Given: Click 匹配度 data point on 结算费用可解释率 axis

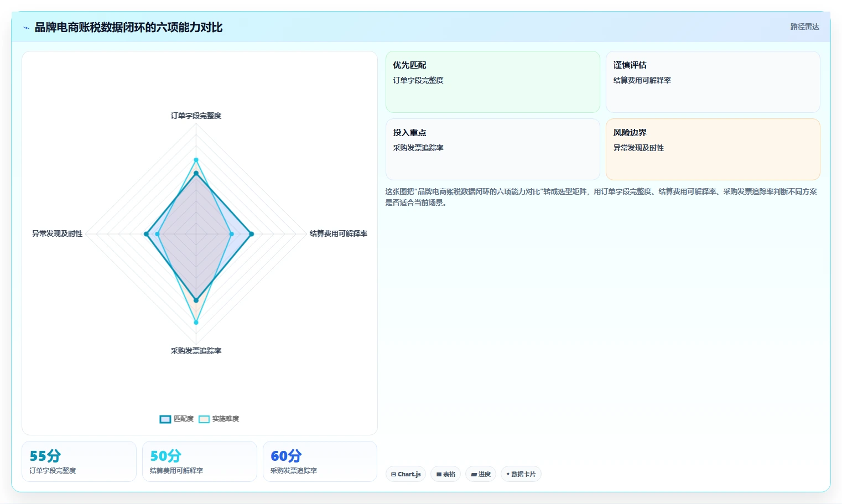Looking at the screenshot, I should (x=251, y=234).
